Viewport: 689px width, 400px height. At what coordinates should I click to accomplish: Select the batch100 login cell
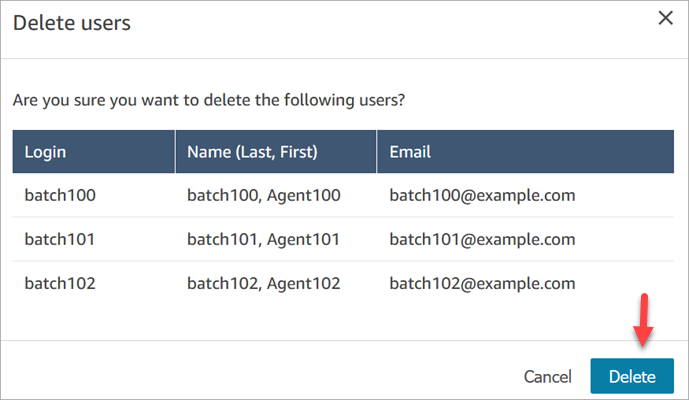(60, 196)
